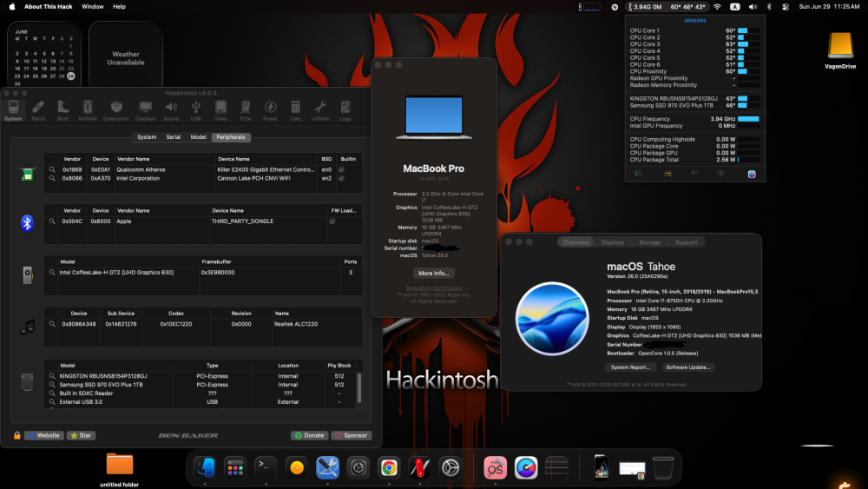Open the VagenDrive desktop volume
868x489 pixels.
840,50
